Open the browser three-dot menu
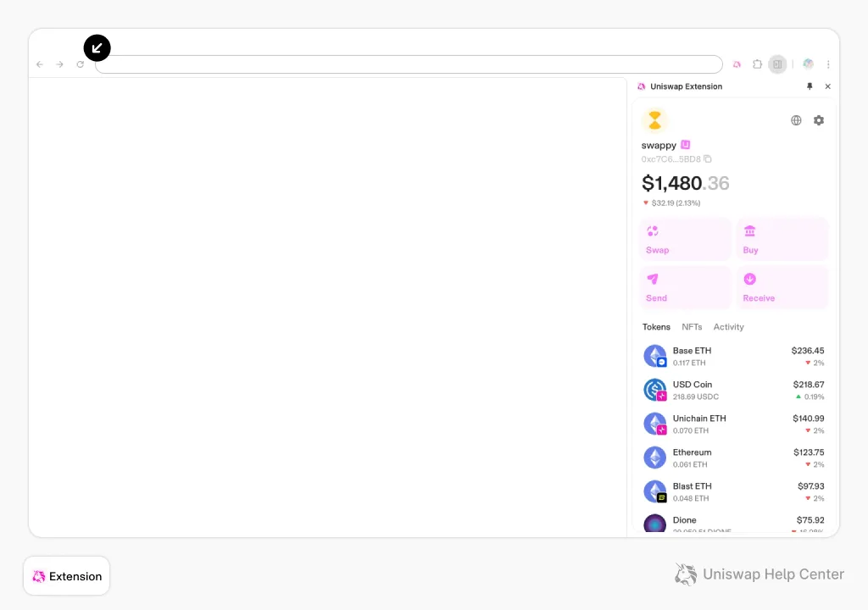The width and height of the screenshot is (868, 610). coord(828,64)
